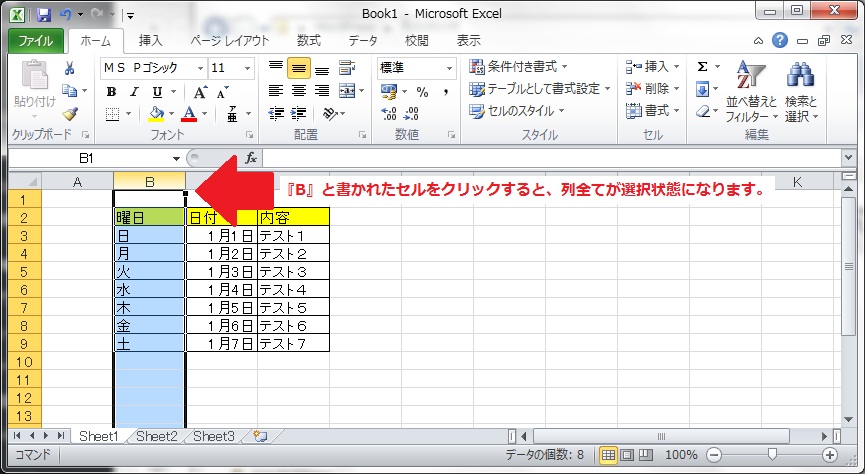Click the zoom slider in status bar
865x474 pixels.
tap(768, 455)
